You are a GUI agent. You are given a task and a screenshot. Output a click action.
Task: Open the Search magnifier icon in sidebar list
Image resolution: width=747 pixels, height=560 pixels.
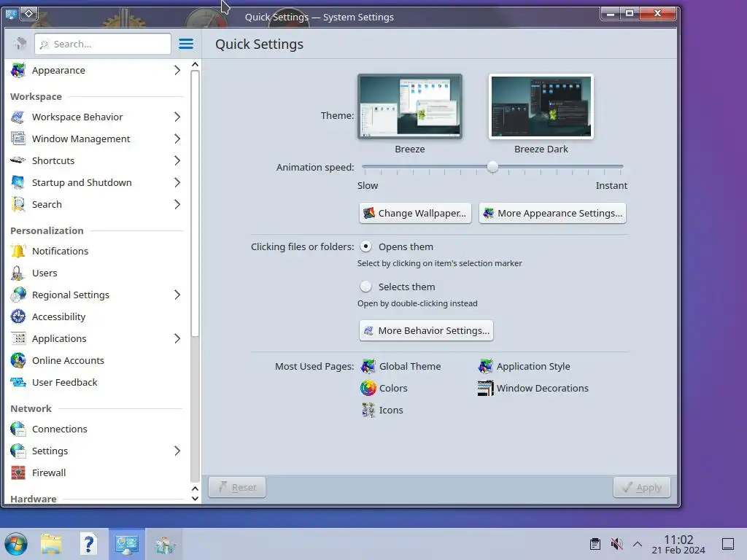(x=18, y=204)
